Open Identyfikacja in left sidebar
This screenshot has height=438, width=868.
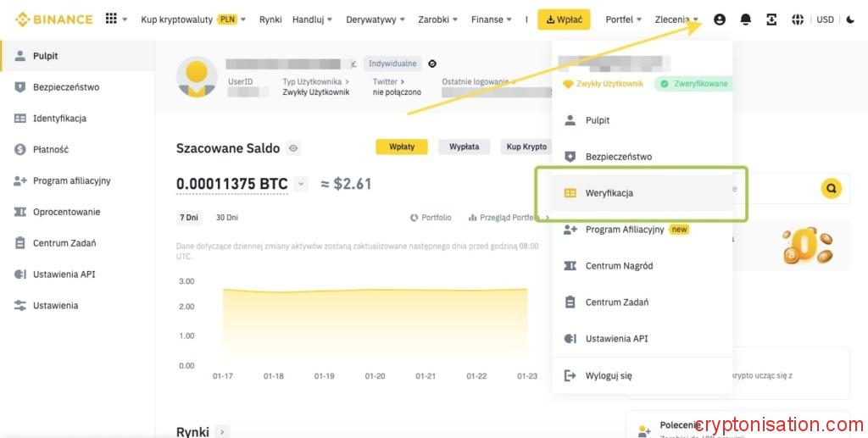point(77,119)
